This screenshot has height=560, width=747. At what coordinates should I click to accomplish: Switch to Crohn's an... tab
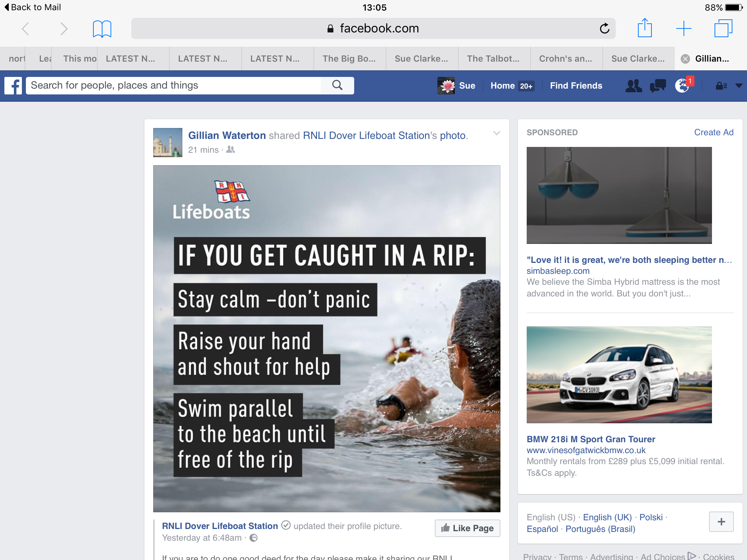click(x=566, y=59)
